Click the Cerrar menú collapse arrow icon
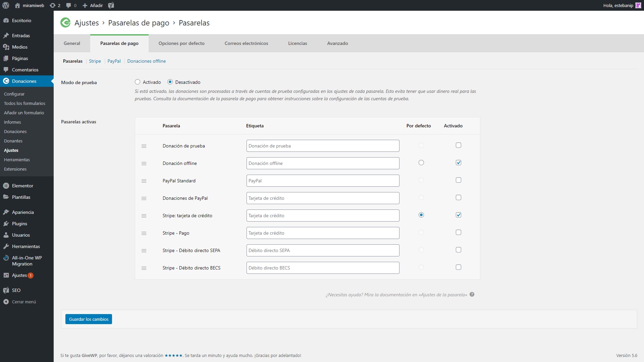Screen dimensions: 644x362 (x=6, y=302)
